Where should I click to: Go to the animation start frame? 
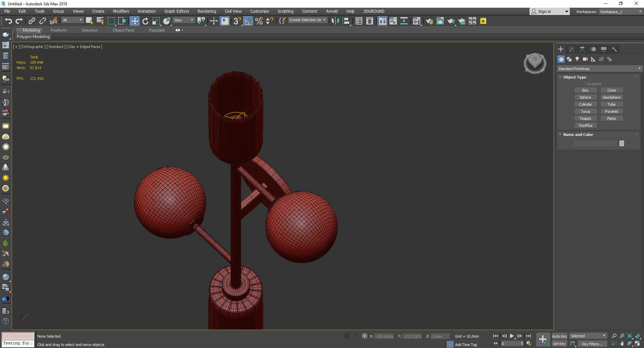[x=496, y=336]
